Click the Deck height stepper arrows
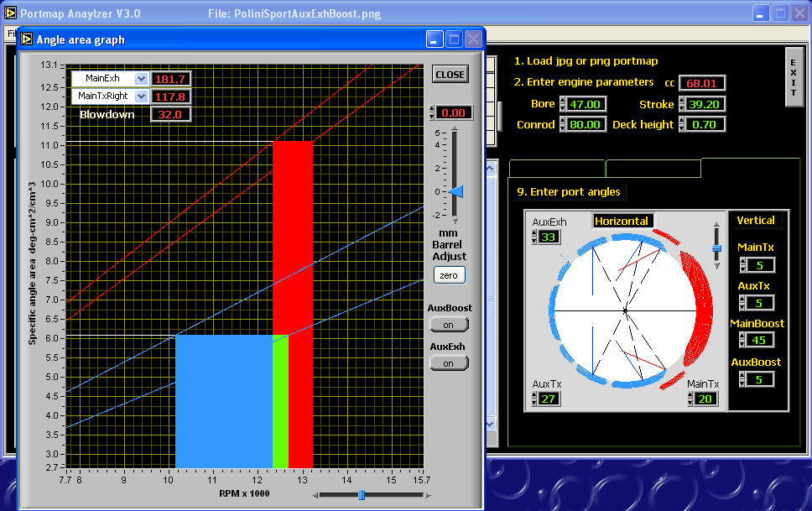The height and width of the screenshot is (511, 812). [x=681, y=124]
